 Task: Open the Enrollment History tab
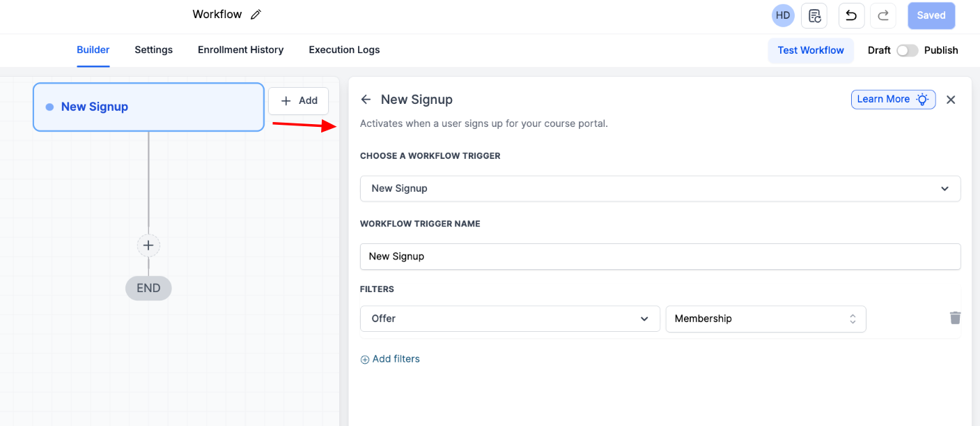[x=240, y=50]
